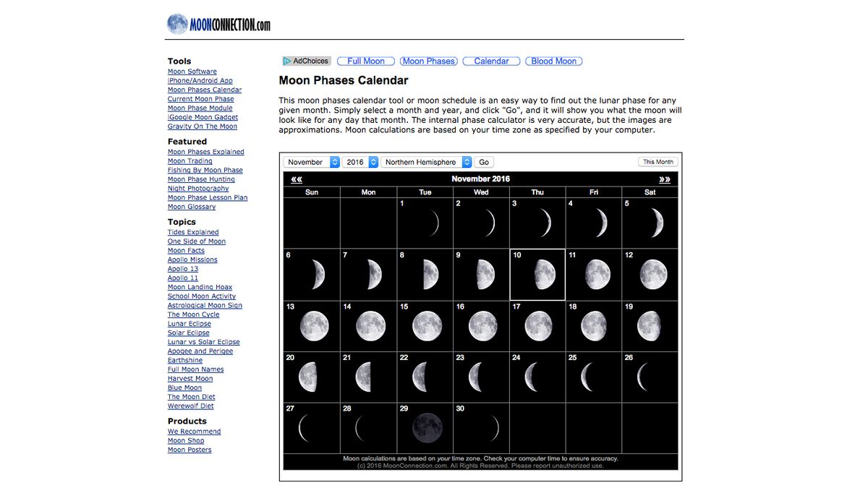This screenshot has height=488, width=868.
Task: Open the Harvest Moon link
Action: 190,379
